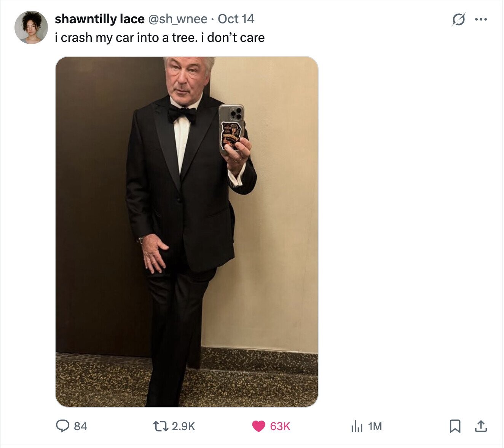Click the Grok slashed-circle icon
504x448 pixels.
[x=458, y=19]
